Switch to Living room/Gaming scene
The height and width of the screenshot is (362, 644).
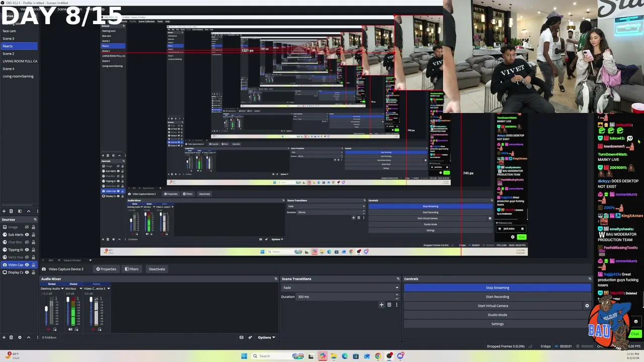pyautogui.click(x=19, y=76)
